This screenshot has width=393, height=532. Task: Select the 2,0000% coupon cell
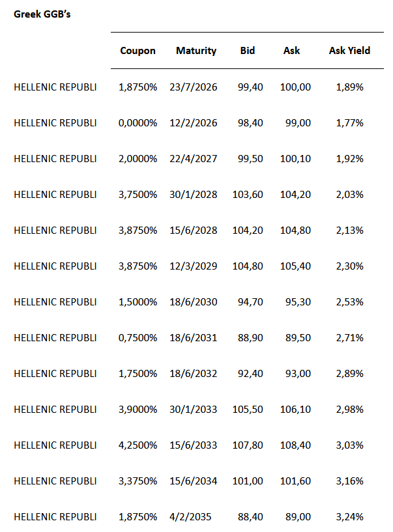point(138,158)
